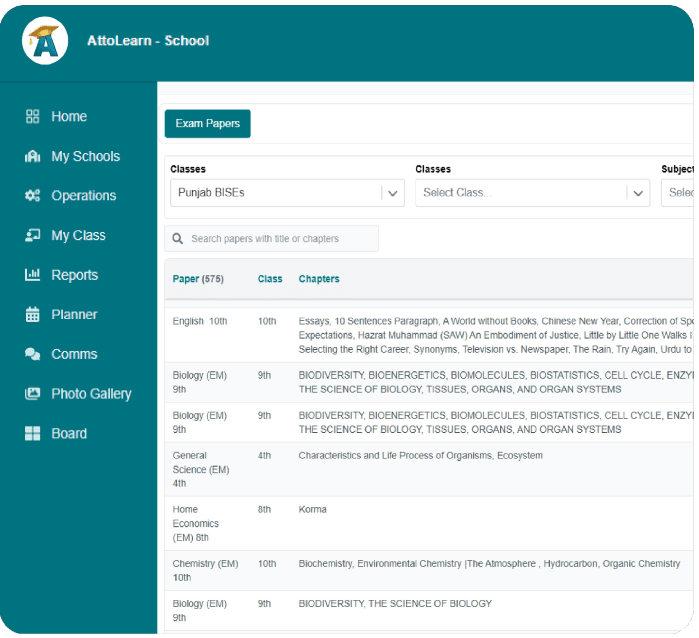Click the Photo Gallery image icon
This screenshot has height=638, width=699.
point(32,394)
